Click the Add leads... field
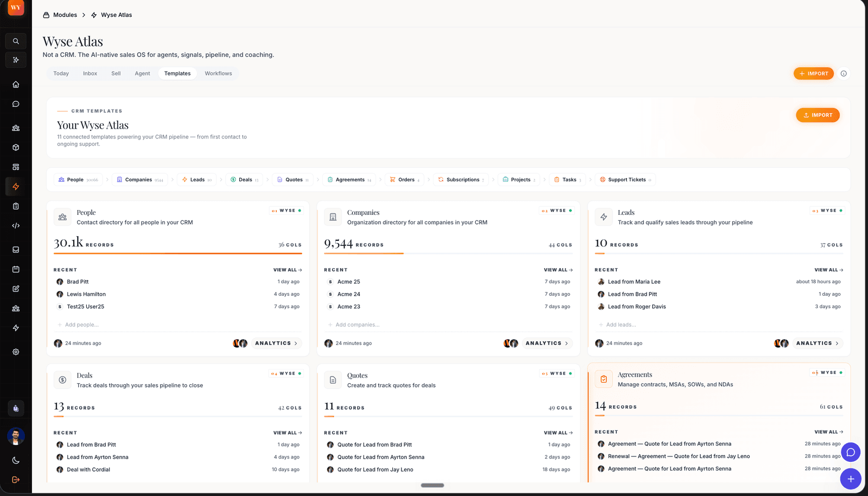 point(719,325)
